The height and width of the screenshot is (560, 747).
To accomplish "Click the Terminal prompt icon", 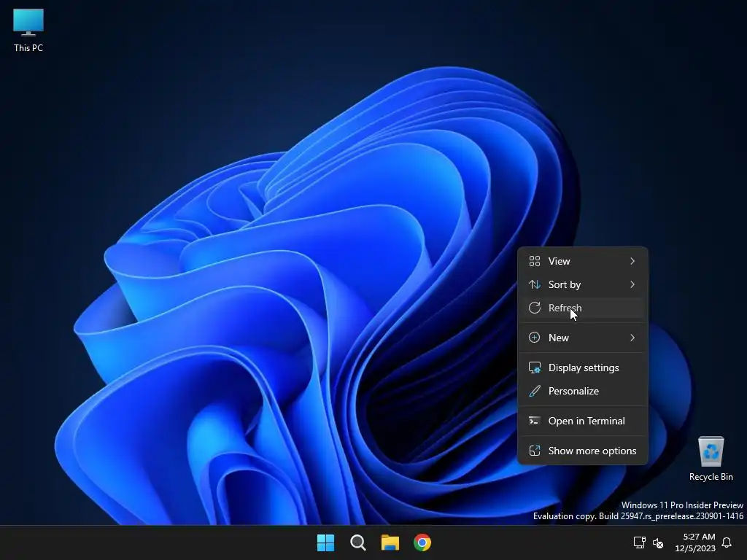I will click(535, 421).
